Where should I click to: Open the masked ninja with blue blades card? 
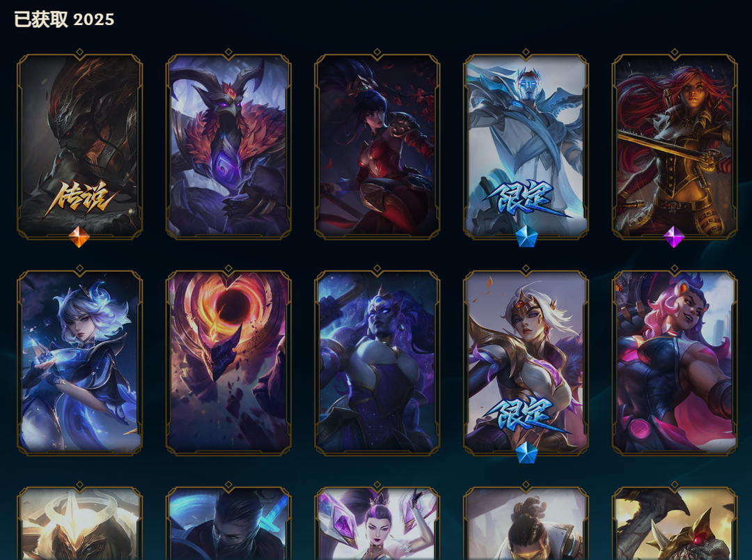[228, 524]
